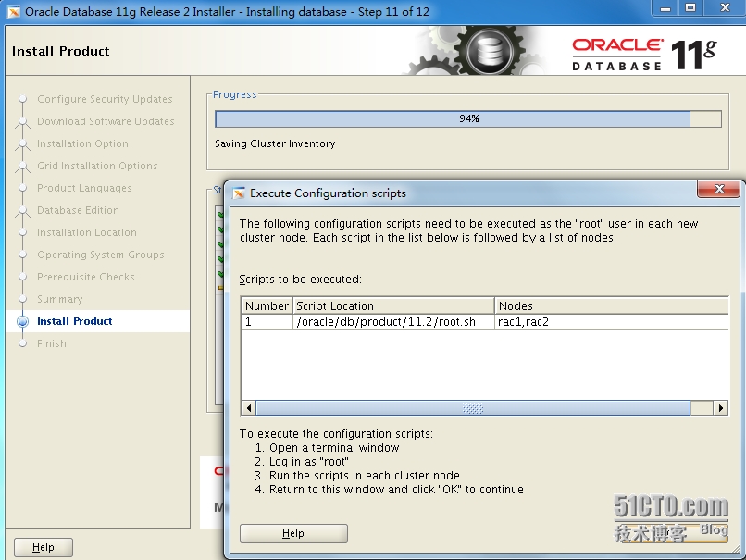Click the Install Product step bullet icon
The height and width of the screenshot is (560, 746).
tap(22, 321)
